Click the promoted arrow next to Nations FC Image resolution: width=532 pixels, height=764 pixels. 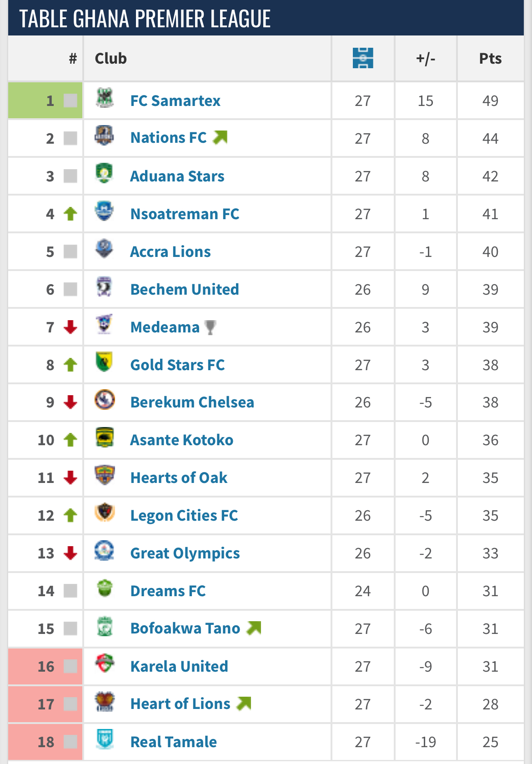(x=221, y=137)
